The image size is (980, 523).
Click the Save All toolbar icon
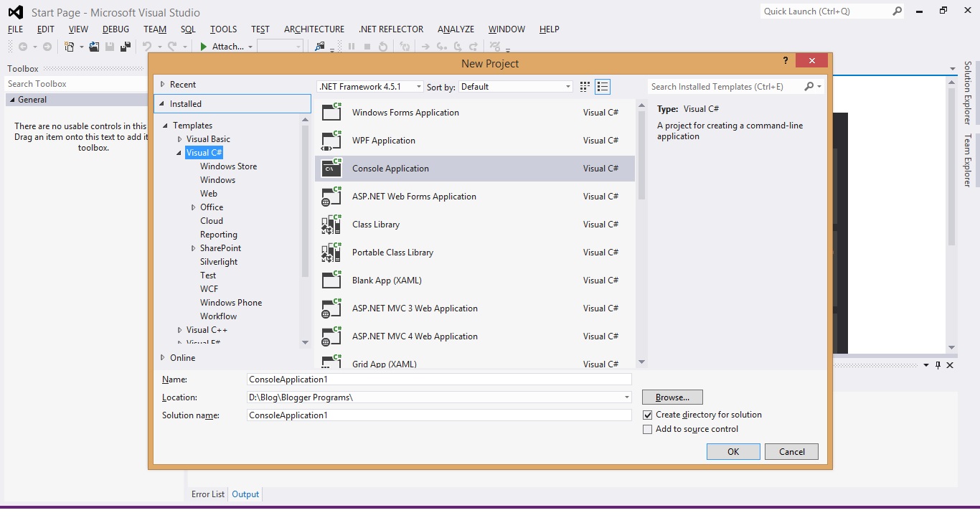124,45
